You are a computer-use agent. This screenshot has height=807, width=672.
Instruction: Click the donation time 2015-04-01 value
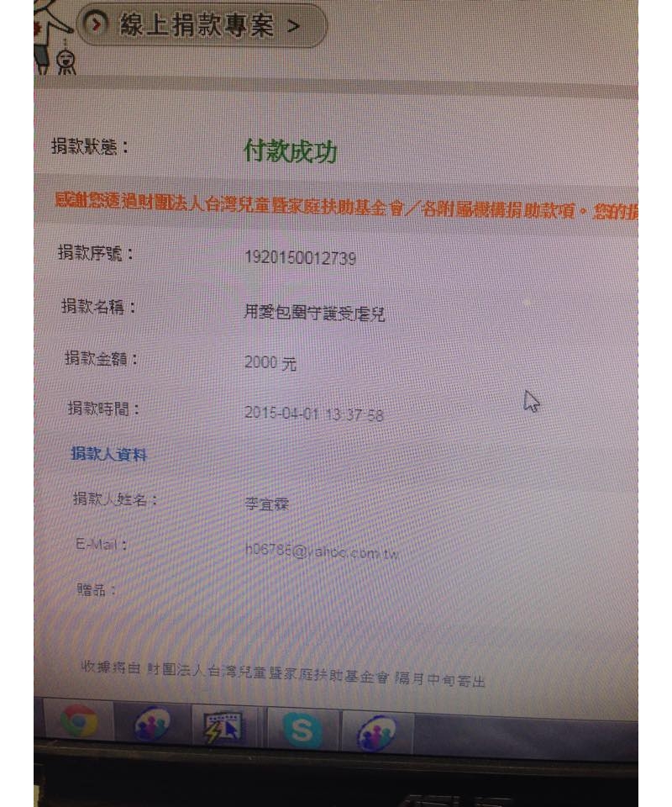coord(313,414)
